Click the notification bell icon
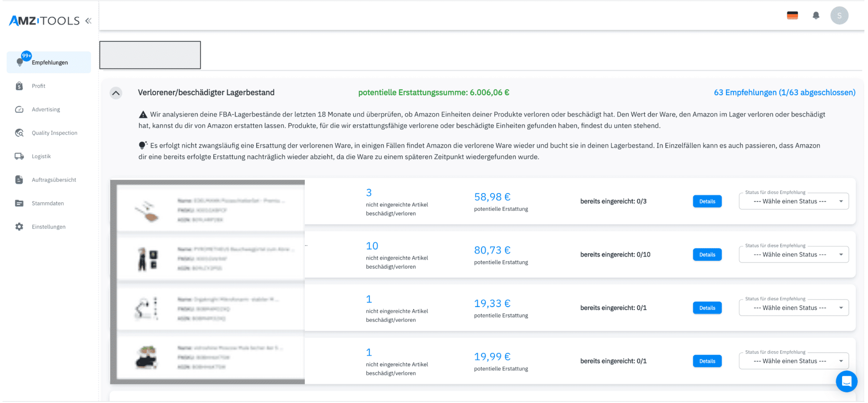The image size is (868, 403). [x=816, y=16]
